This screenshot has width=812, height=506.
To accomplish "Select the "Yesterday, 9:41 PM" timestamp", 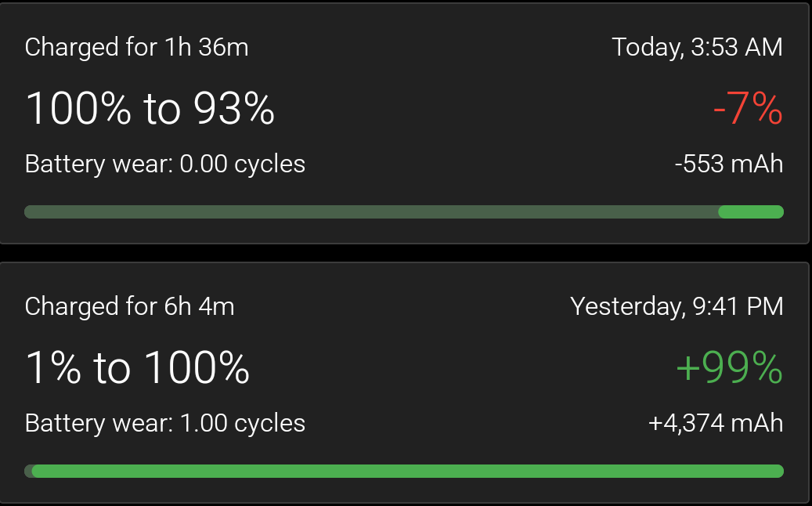I will click(677, 305).
